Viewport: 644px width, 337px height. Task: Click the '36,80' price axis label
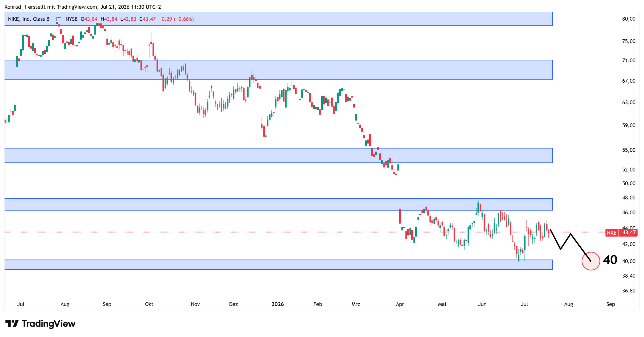(x=629, y=291)
